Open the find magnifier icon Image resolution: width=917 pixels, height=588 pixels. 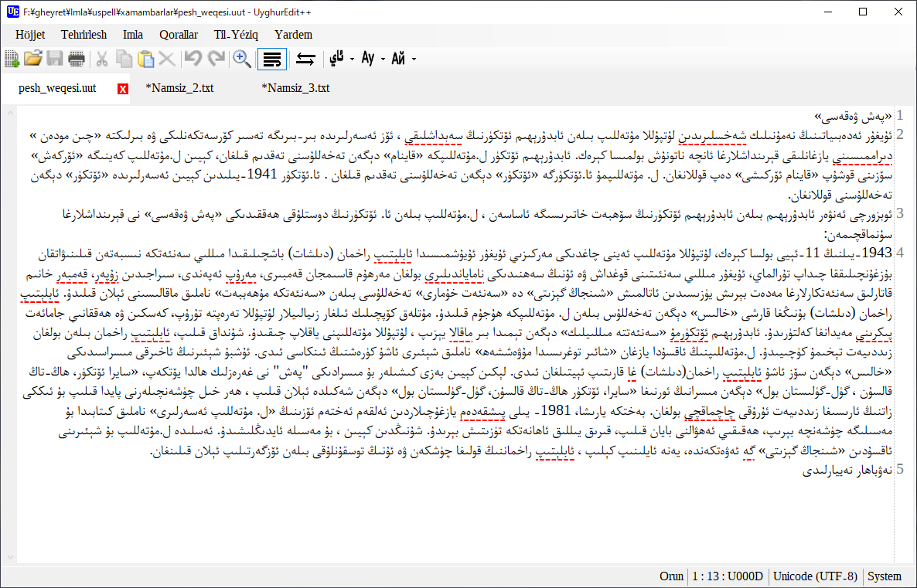[242, 59]
